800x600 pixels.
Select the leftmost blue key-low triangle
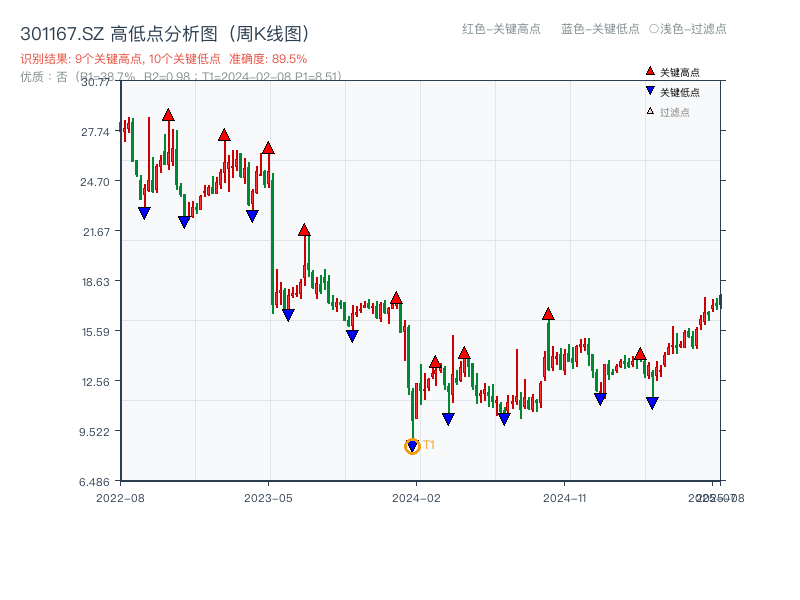tap(144, 213)
